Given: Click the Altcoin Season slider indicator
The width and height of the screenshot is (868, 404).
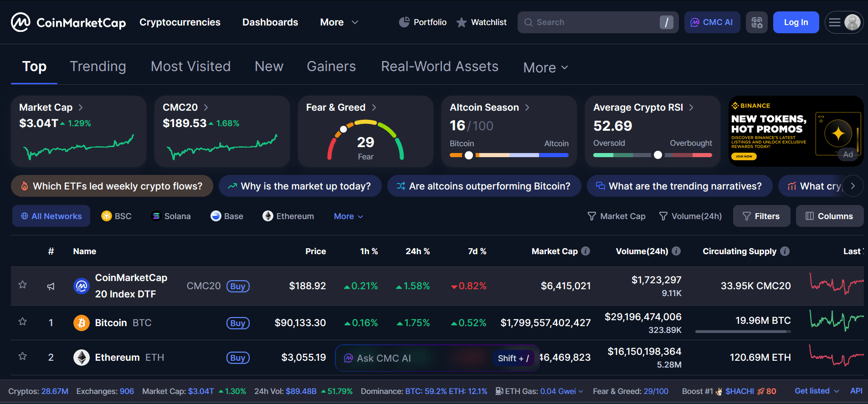Looking at the screenshot, I should click(x=468, y=155).
